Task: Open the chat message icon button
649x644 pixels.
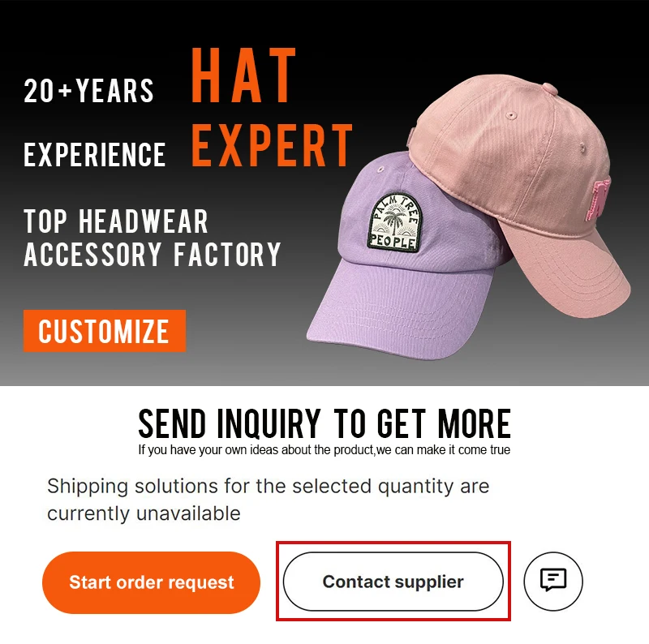Action: coord(553,581)
